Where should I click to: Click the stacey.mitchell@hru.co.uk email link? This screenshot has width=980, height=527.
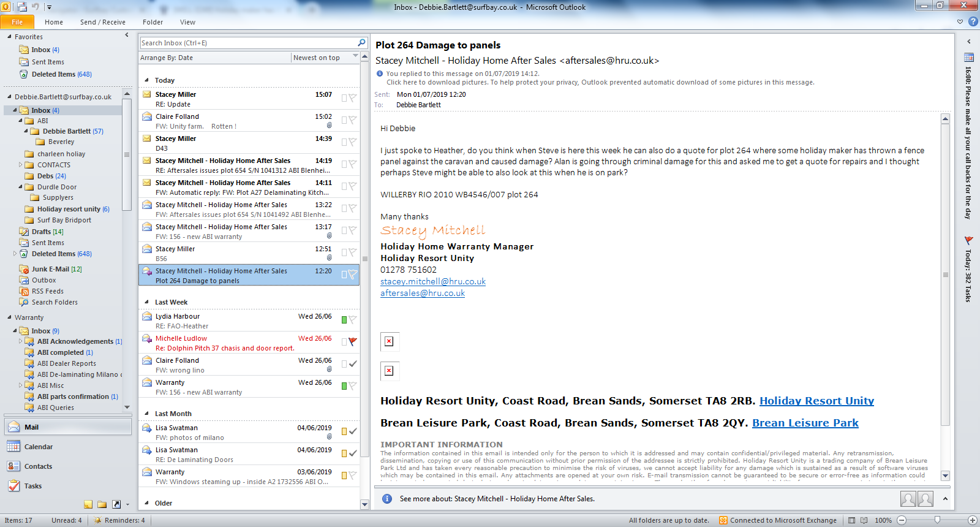[433, 282]
